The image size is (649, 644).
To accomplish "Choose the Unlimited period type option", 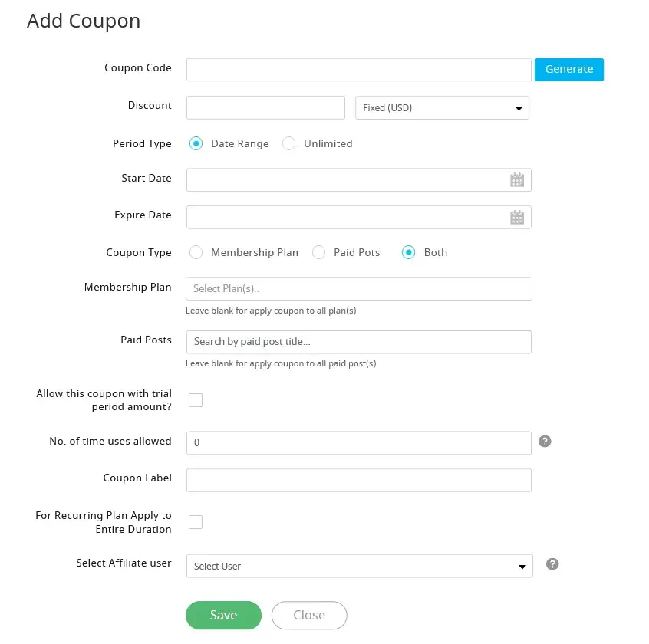I will 289,143.
